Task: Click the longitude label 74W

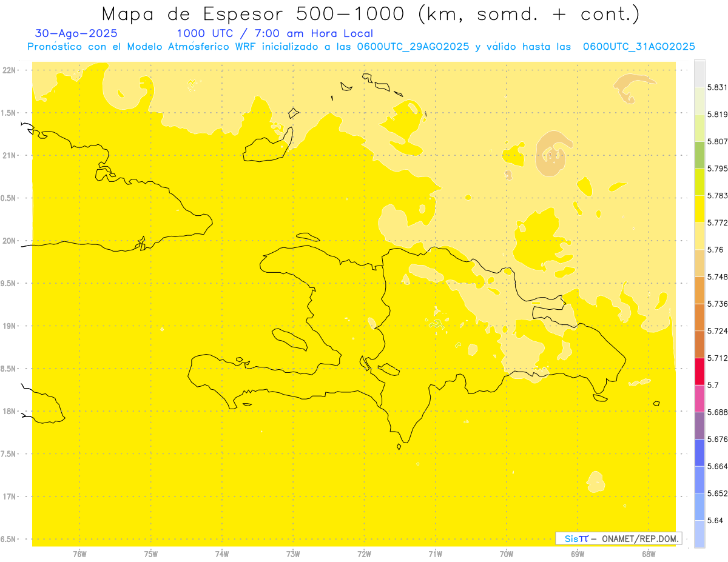Action: [222, 554]
